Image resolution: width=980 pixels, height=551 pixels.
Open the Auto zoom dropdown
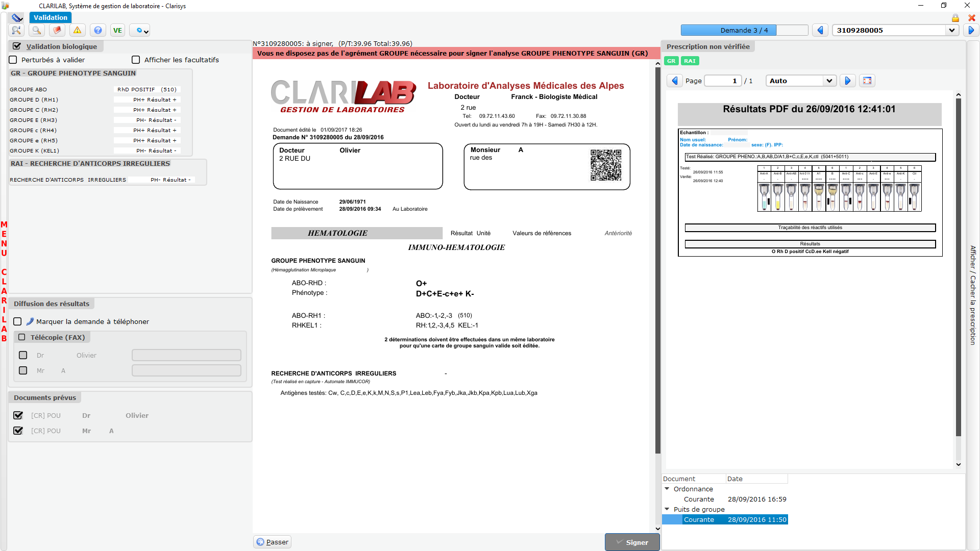(x=829, y=81)
